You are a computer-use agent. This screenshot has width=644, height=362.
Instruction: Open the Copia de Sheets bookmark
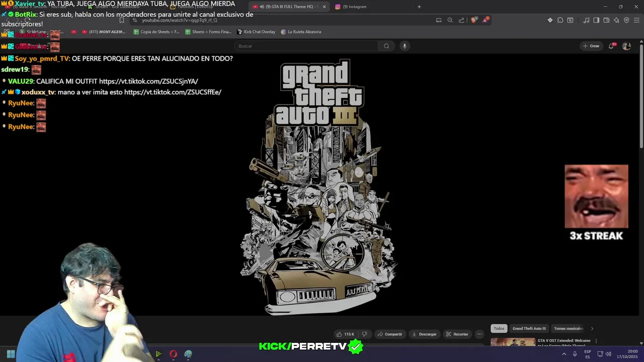[x=156, y=32]
